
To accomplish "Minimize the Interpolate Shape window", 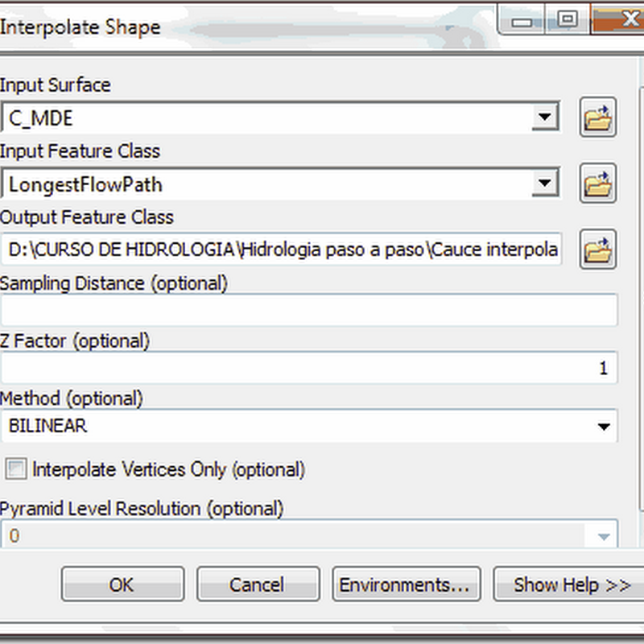I will pos(522,21).
